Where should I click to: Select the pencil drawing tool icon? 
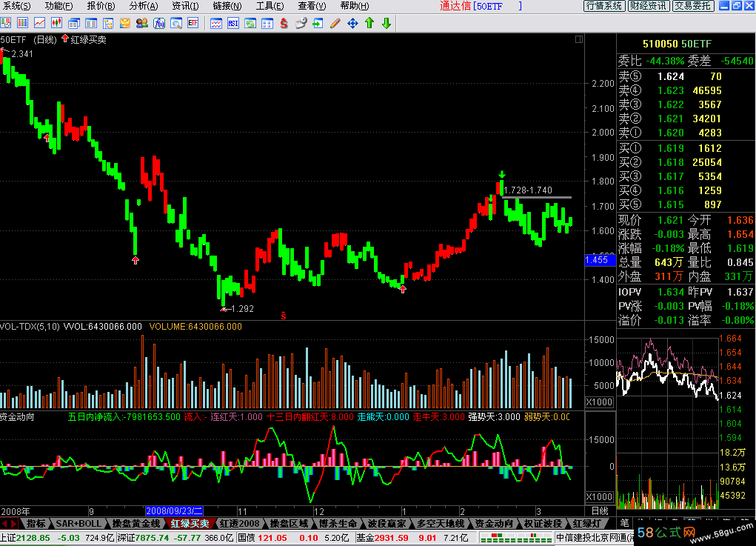pos(335,23)
